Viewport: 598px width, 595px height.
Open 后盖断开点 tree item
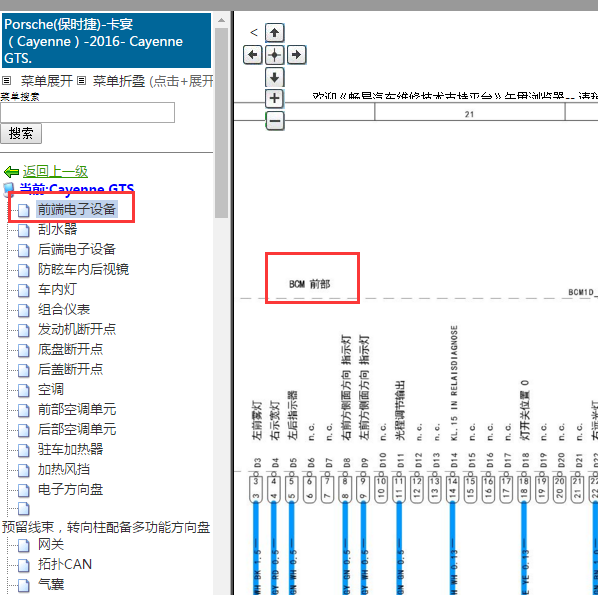(70, 369)
